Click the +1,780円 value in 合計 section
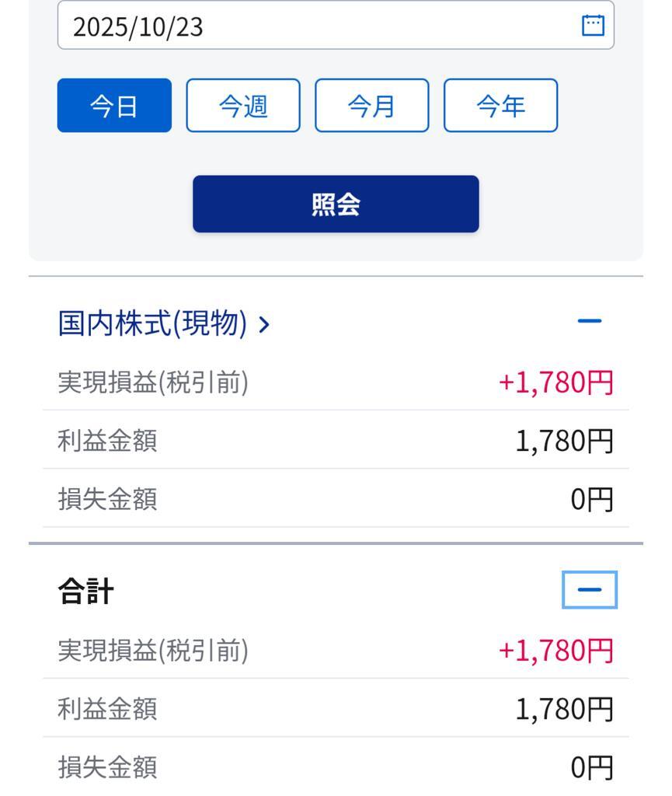 coord(555,651)
